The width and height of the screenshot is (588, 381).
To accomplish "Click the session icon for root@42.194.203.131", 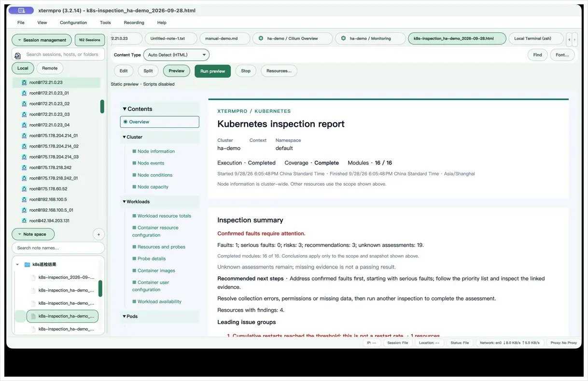I will (24, 220).
